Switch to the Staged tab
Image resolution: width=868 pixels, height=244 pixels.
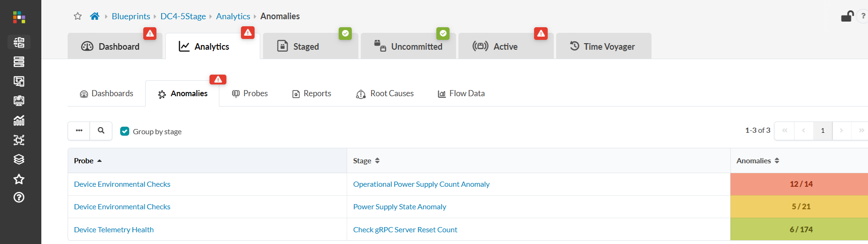click(x=310, y=46)
